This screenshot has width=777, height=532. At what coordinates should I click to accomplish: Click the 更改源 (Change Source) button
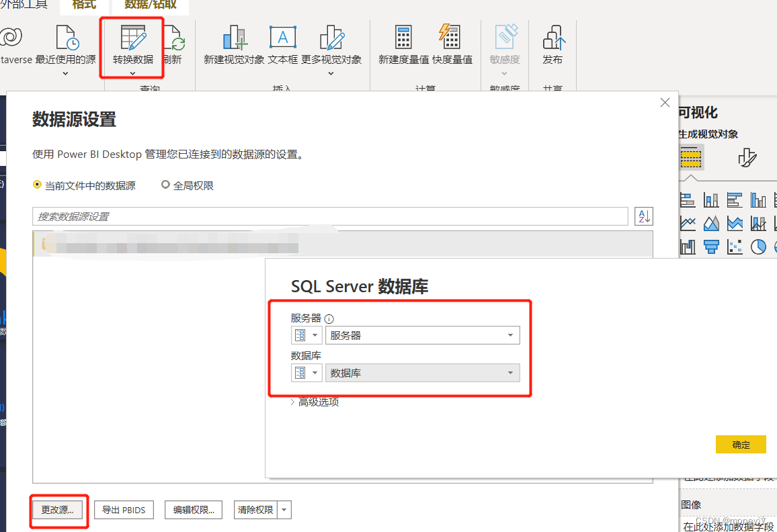point(58,510)
